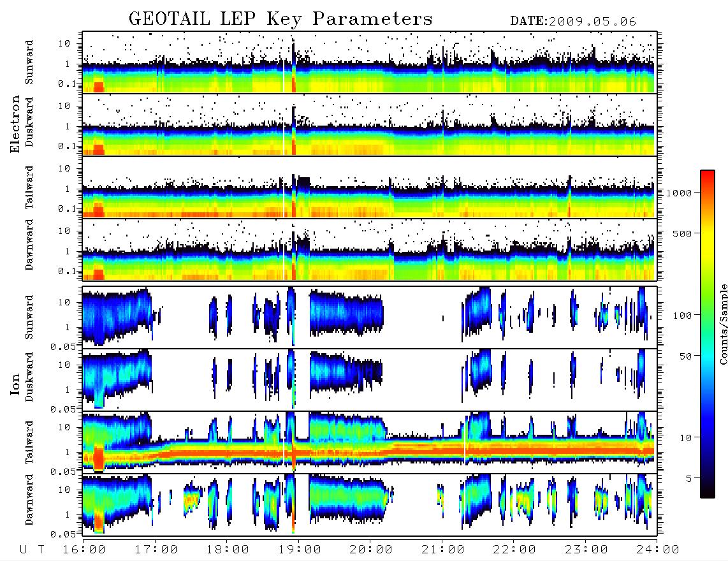Click the 100 color bar tick label

point(683,316)
